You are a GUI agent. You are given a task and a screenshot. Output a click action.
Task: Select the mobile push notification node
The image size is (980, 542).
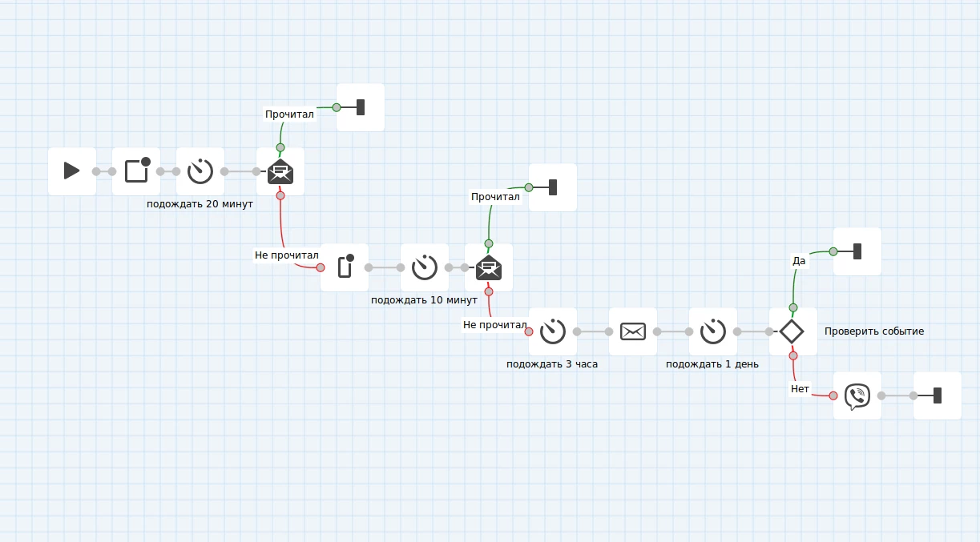345,267
